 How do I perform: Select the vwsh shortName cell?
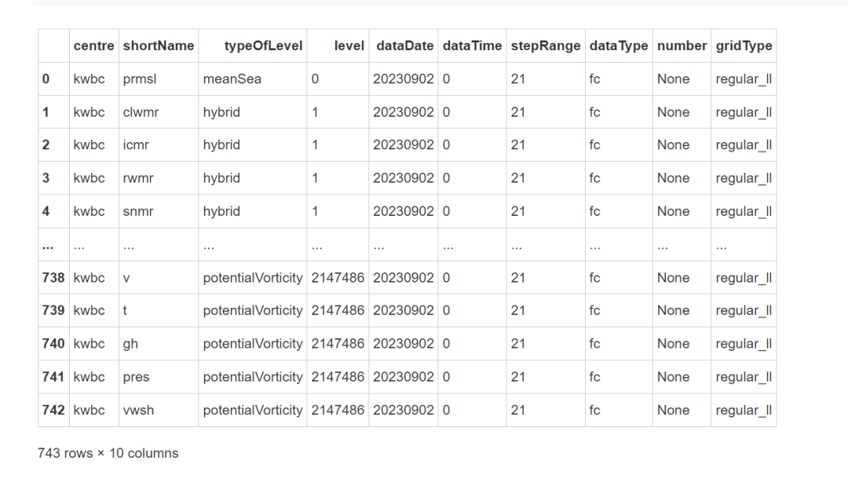138,411
